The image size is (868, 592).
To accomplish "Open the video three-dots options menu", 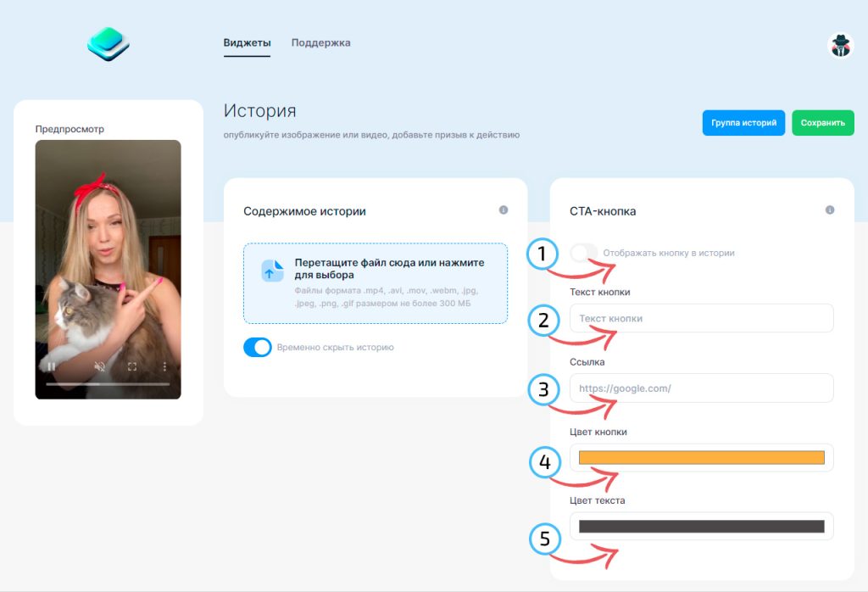I will coord(164,366).
